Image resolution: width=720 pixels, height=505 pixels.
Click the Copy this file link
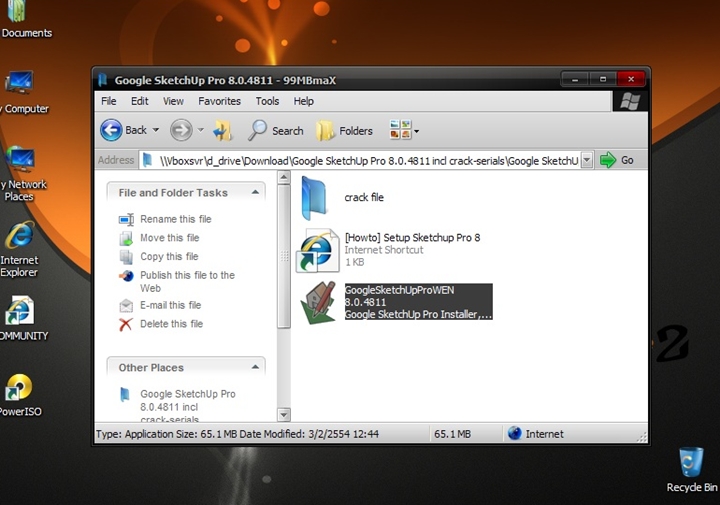[169, 257]
